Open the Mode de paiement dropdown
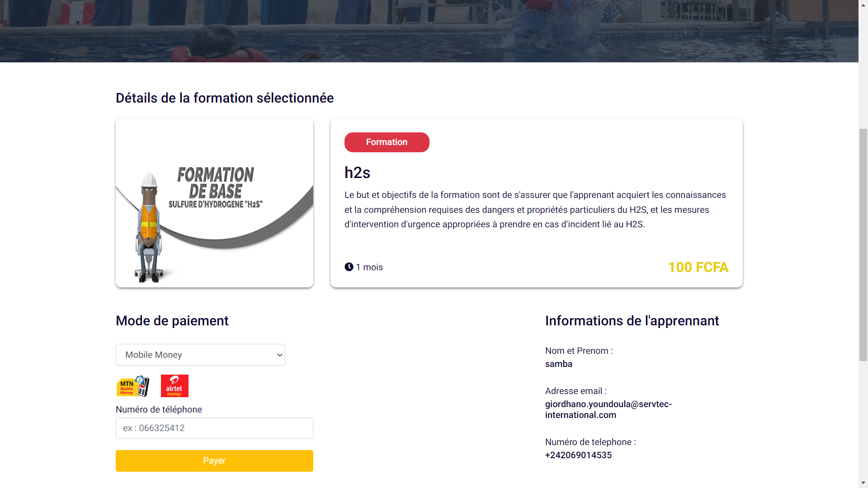Screen dimensions: 868x488 (x=200, y=355)
